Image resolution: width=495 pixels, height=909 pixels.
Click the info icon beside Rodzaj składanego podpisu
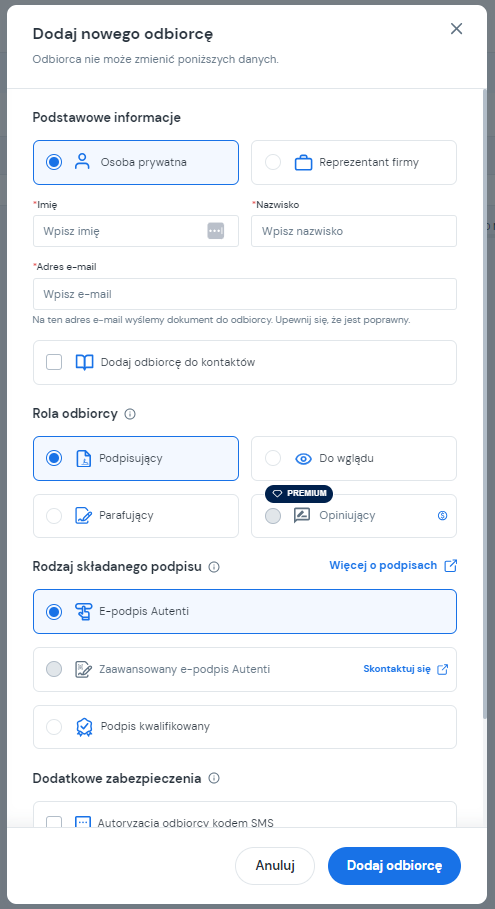tap(214, 567)
